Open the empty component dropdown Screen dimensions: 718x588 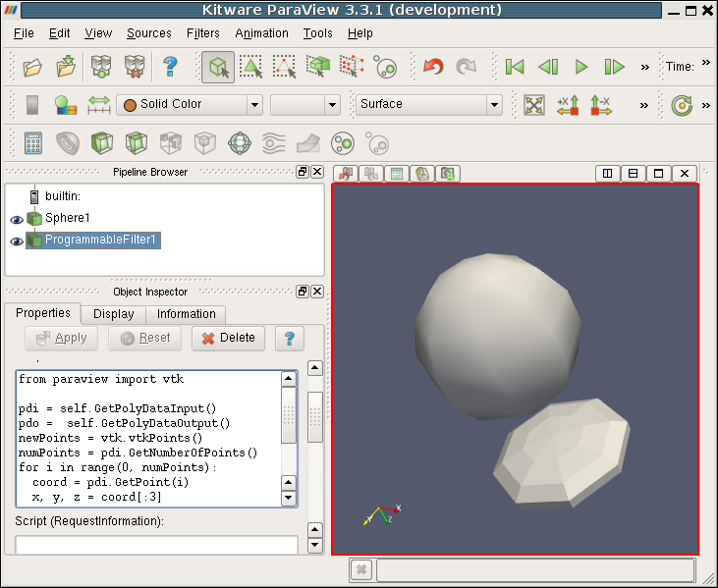304,105
